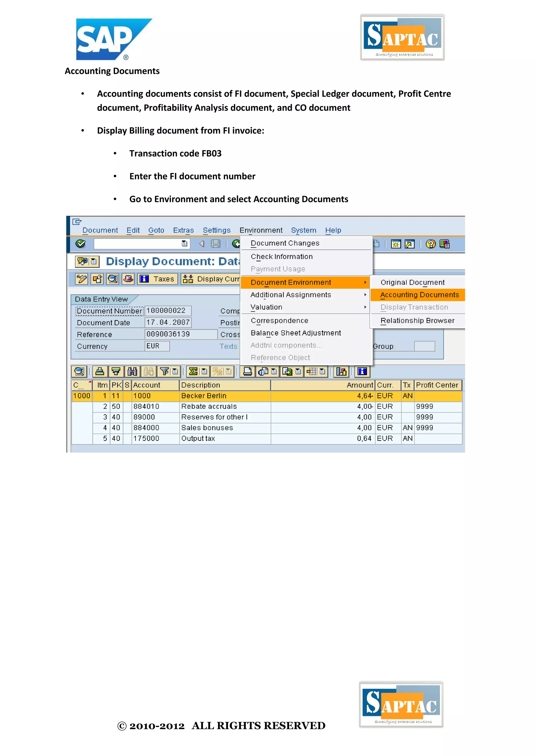Click the Sort Ascending icon
535x756 pixels.
point(100,372)
